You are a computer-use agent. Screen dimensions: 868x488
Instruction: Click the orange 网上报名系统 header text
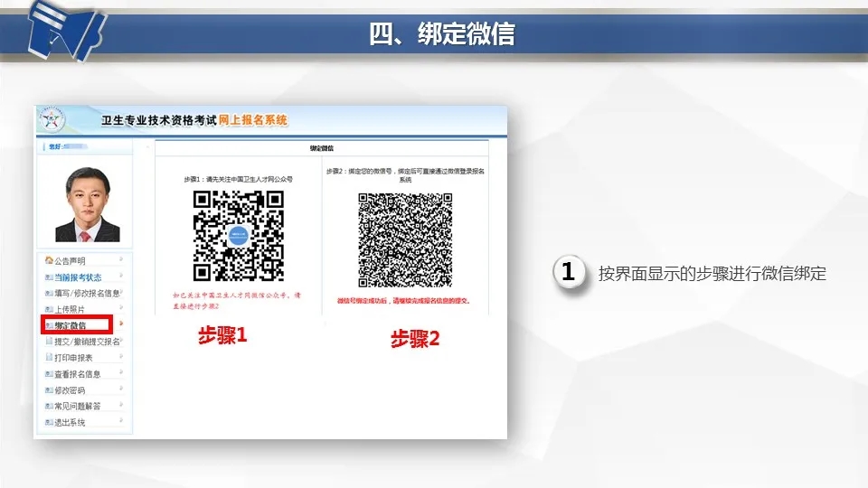[253, 120]
